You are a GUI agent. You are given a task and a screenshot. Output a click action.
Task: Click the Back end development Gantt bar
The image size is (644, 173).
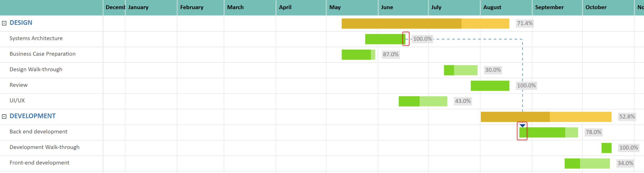click(548, 132)
